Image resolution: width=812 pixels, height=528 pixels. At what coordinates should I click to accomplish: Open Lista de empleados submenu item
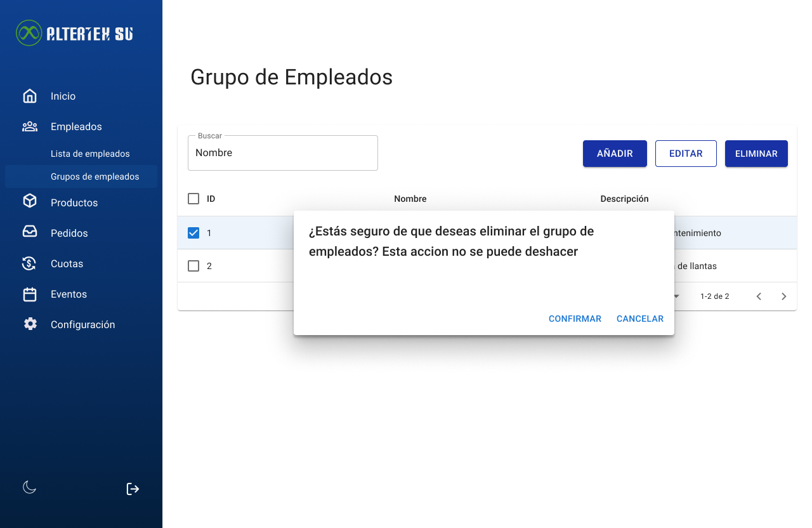coord(81,154)
